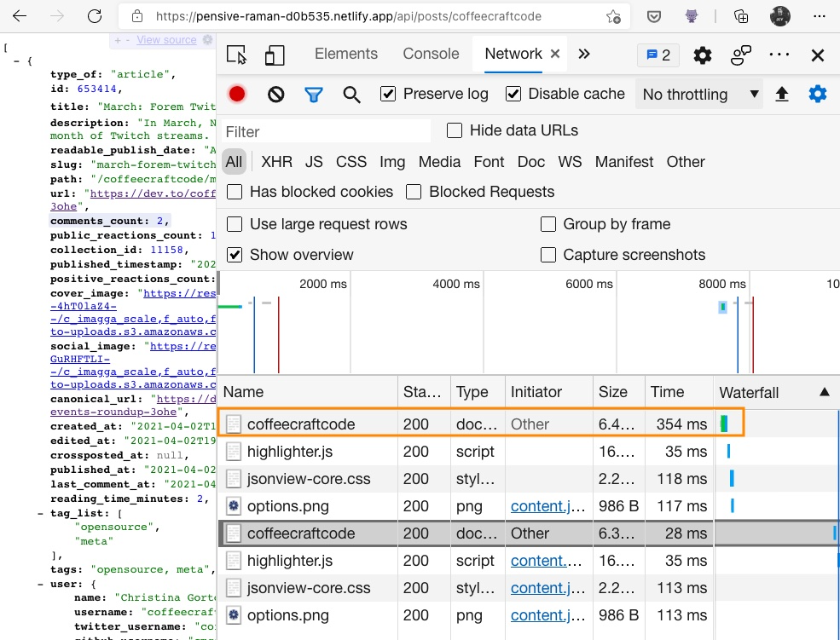Disable the Disable cache option
Screen dimensions: 840x640
tap(513, 94)
